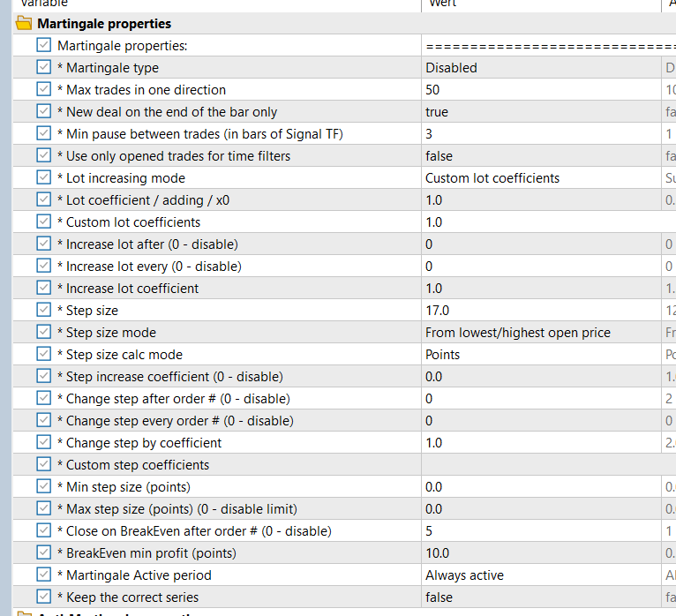Disable the Keep the correct series checkbox

click(44, 597)
